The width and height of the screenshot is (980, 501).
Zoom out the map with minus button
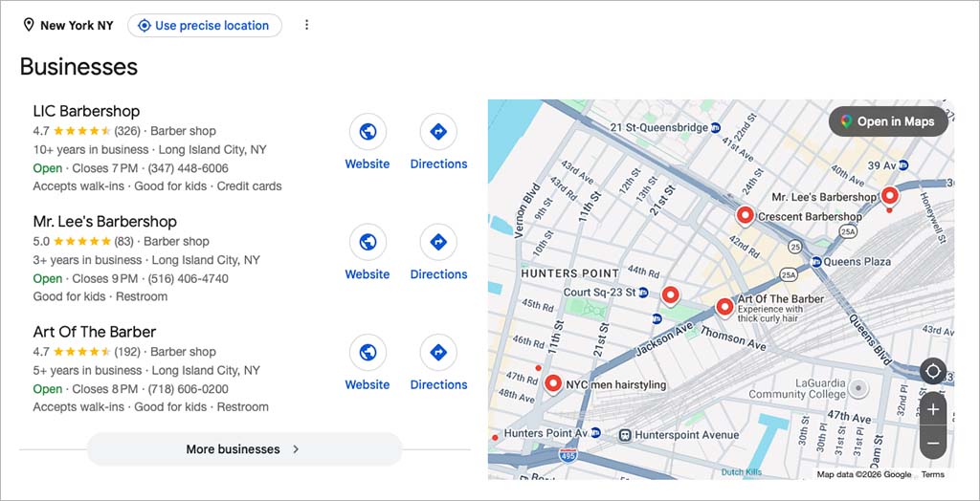[x=933, y=443]
